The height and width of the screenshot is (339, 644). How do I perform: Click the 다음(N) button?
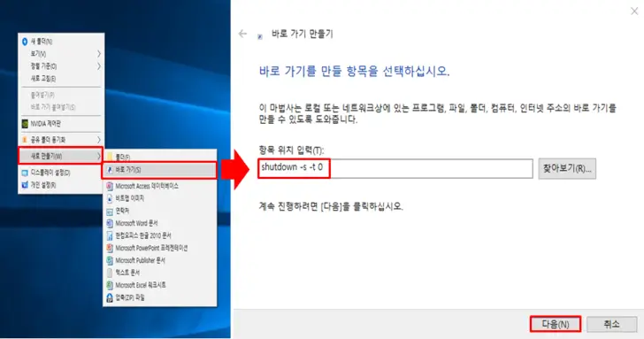556,324
